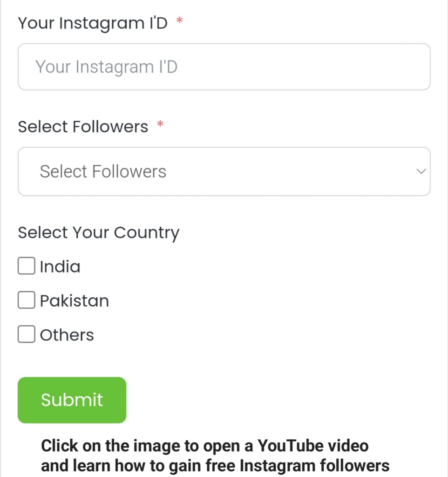
Task: Click the 'Pakistan' label text
Action: coord(75,300)
